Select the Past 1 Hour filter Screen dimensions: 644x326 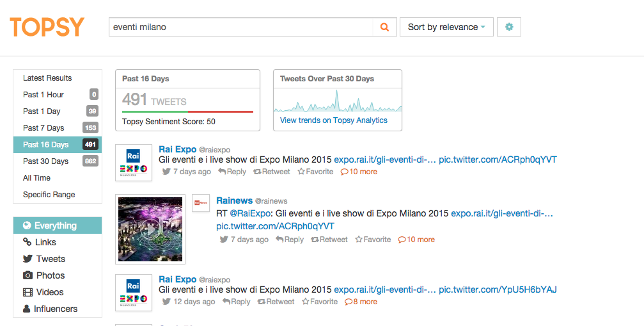[58, 95]
